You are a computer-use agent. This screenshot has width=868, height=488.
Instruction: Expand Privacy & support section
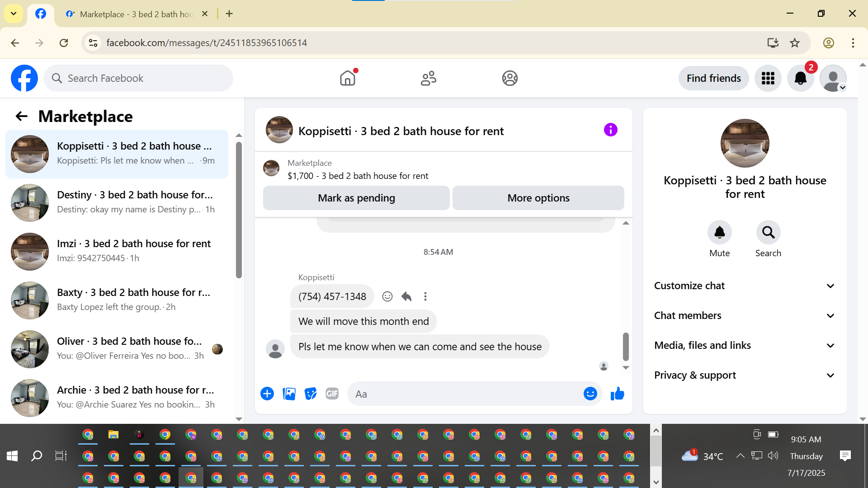(745, 375)
